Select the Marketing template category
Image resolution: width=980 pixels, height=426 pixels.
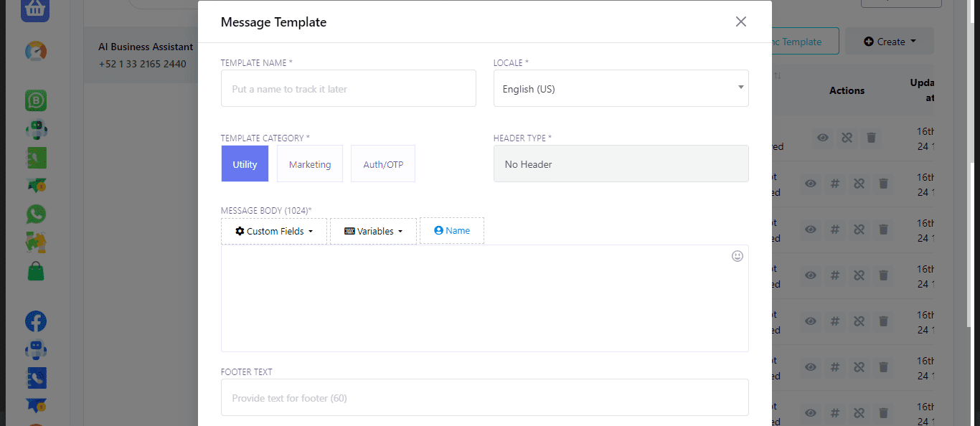click(310, 164)
